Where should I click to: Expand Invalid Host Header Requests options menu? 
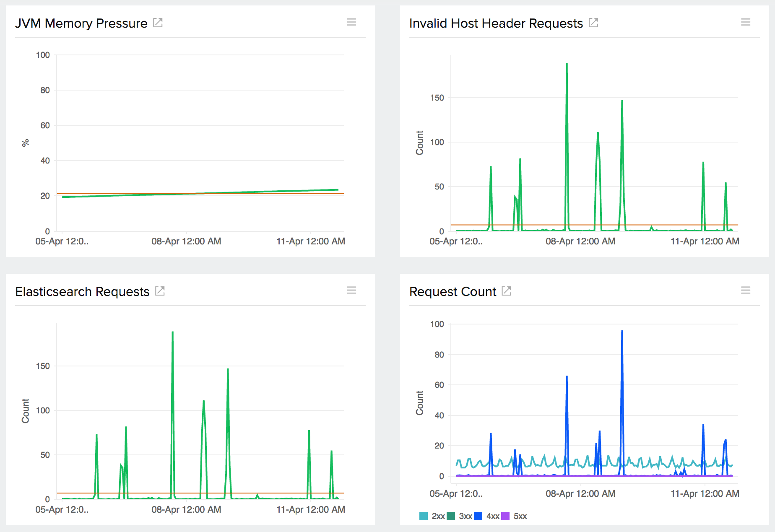745,22
